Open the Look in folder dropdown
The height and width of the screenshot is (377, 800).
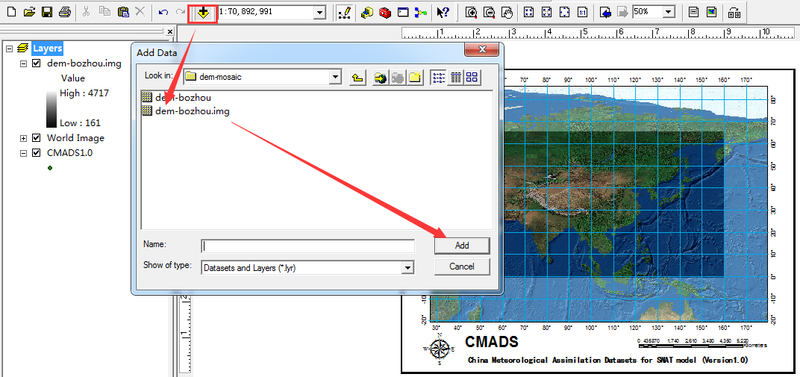coord(335,78)
